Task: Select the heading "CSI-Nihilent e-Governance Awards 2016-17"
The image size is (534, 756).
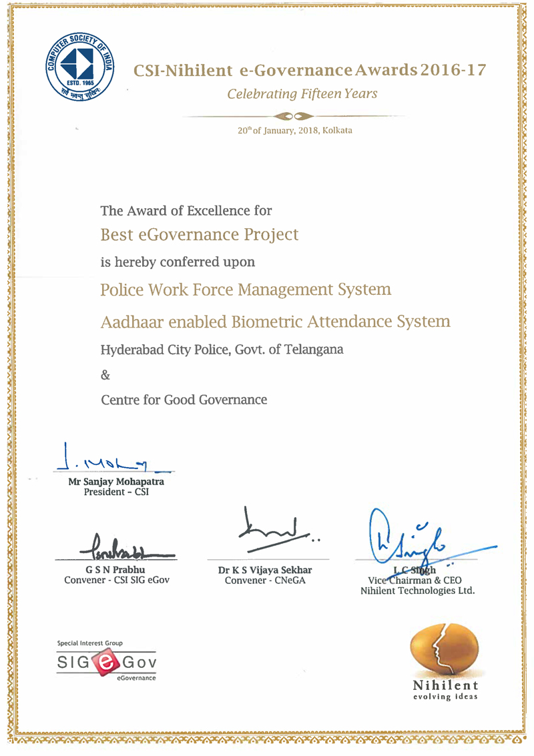Action: 310,70
